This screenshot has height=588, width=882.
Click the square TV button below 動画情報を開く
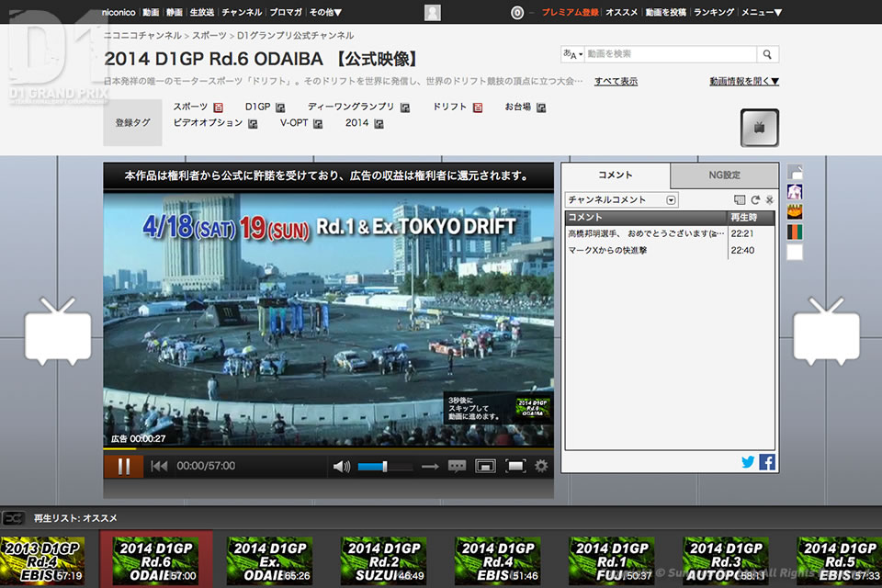tap(760, 128)
